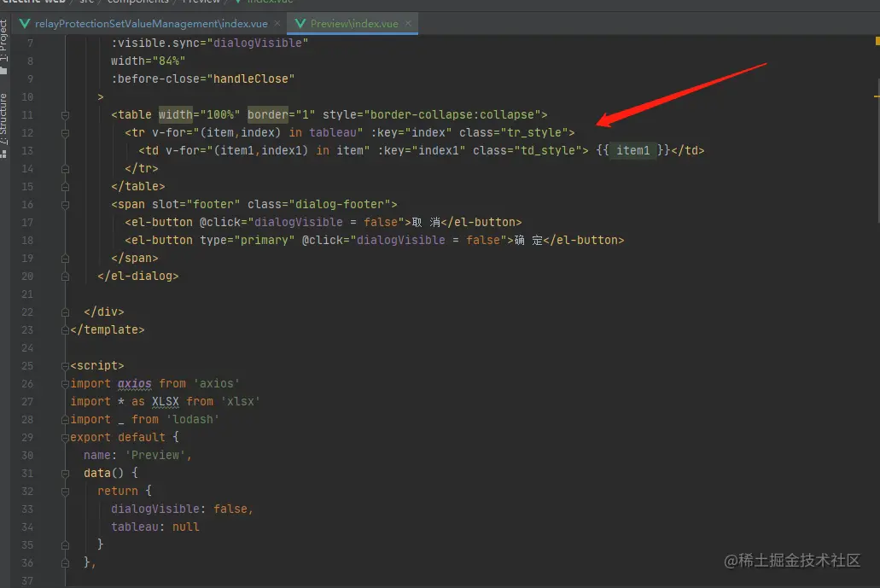Click 'tableau' in the tr v-for
This screenshot has height=588, width=880.
coord(333,132)
